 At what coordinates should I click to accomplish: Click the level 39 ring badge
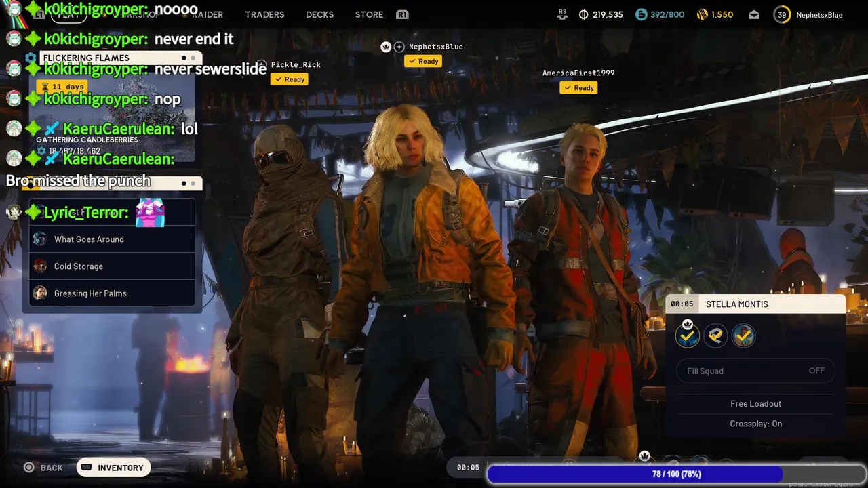click(x=782, y=14)
